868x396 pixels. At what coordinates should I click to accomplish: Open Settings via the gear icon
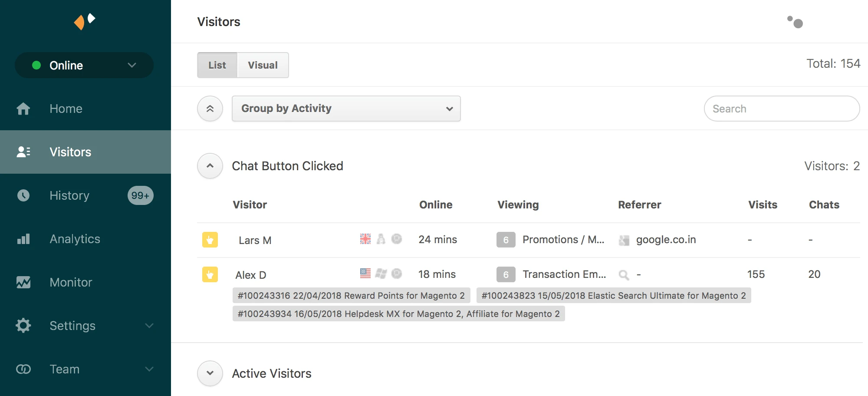coord(23,326)
